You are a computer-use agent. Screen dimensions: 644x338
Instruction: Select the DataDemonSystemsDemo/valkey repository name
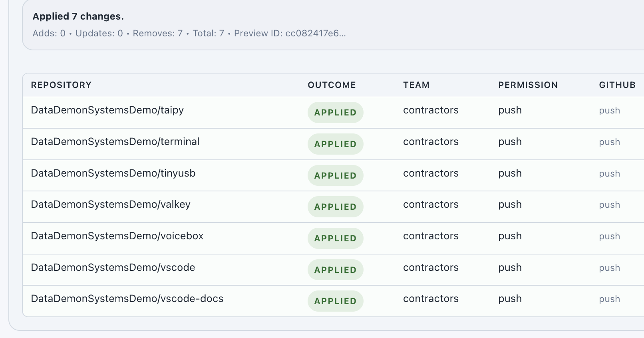point(111,205)
